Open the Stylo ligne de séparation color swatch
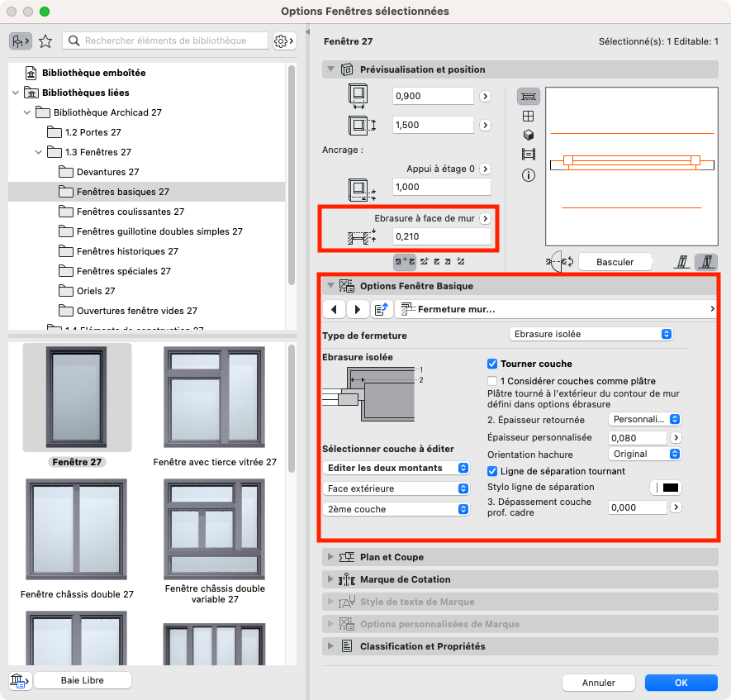 pyautogui.click(x=666, y=488)
